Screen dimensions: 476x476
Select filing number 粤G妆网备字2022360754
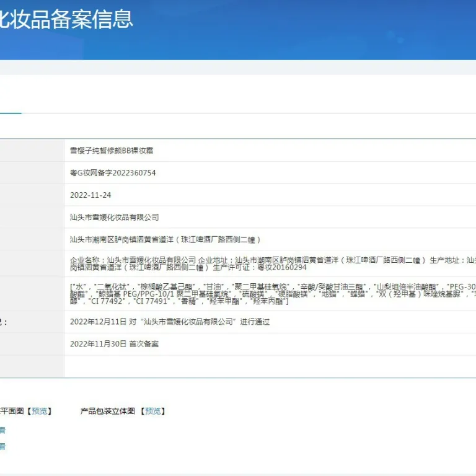click(113, 173)
